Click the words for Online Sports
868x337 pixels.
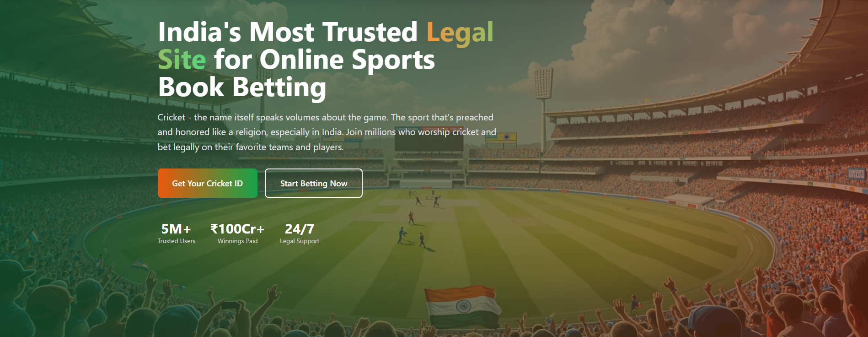[x=324, y=60]
